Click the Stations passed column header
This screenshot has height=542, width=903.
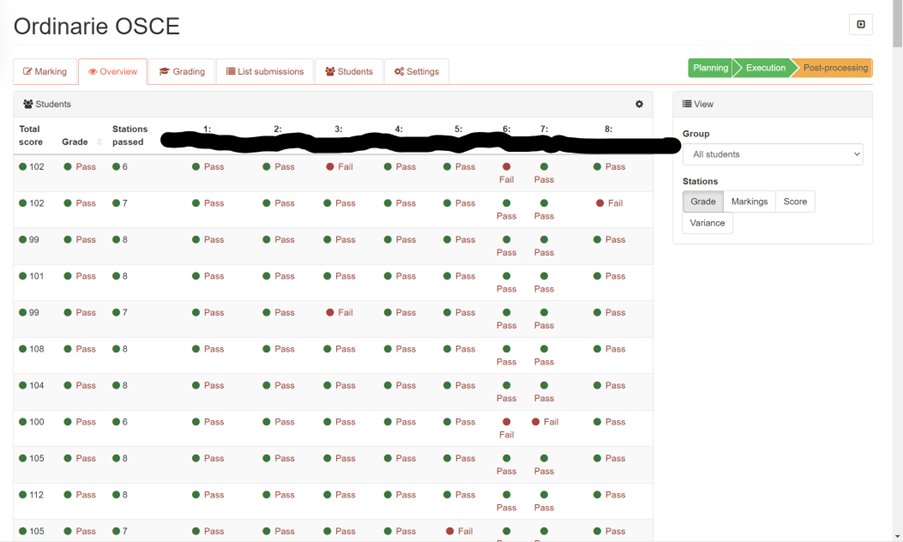click(130, 135)
